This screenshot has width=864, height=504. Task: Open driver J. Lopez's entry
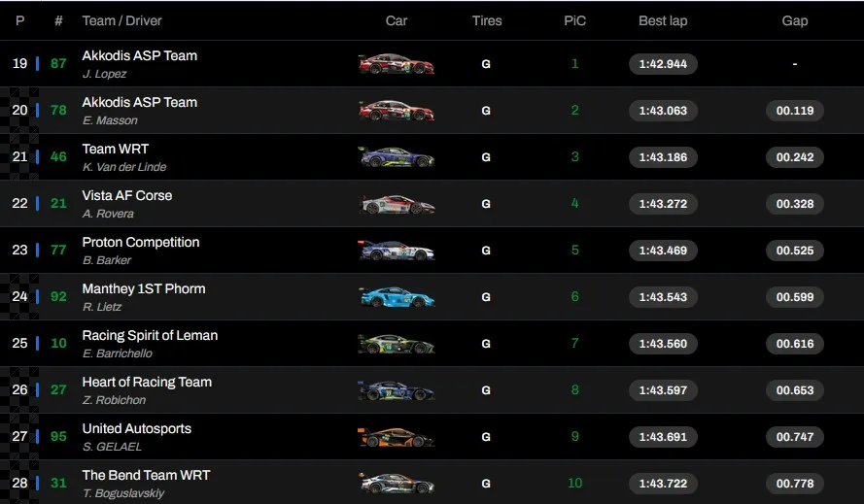pos(105,74)
